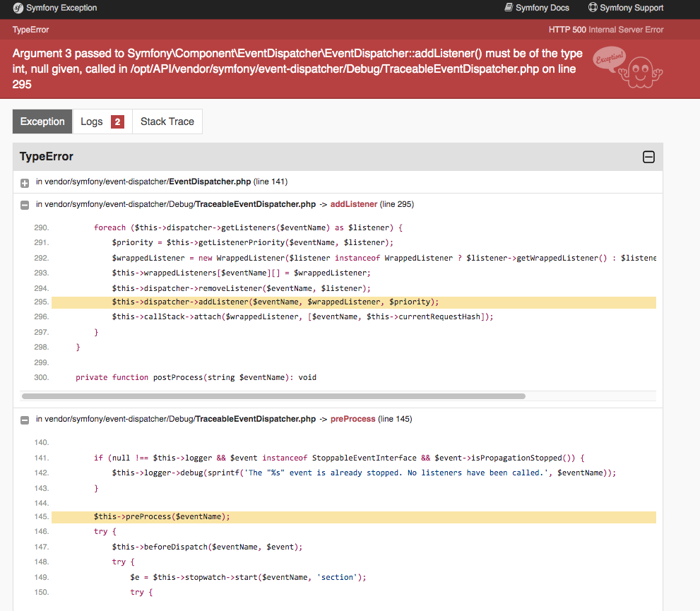
Task: Click the Symfony Exception header title
Action: pyautogui.click(x=61, y=8)
